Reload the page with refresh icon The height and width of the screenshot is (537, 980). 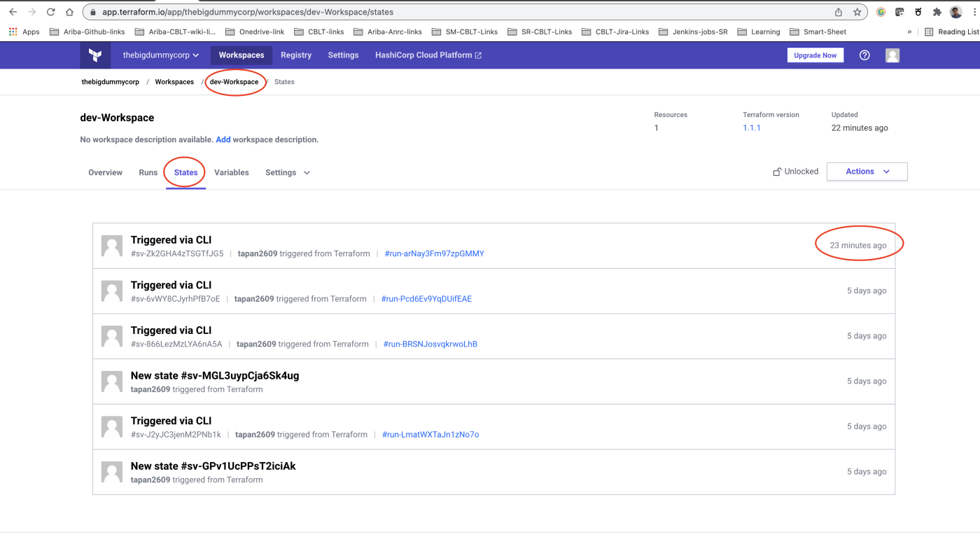pos(50,12)
